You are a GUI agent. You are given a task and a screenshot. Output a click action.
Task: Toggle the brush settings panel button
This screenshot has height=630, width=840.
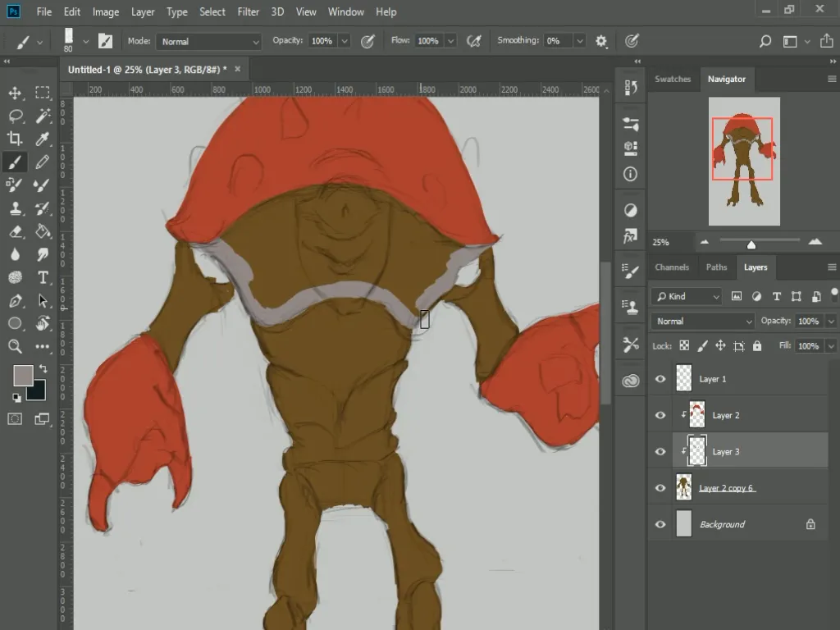(106, 41)
